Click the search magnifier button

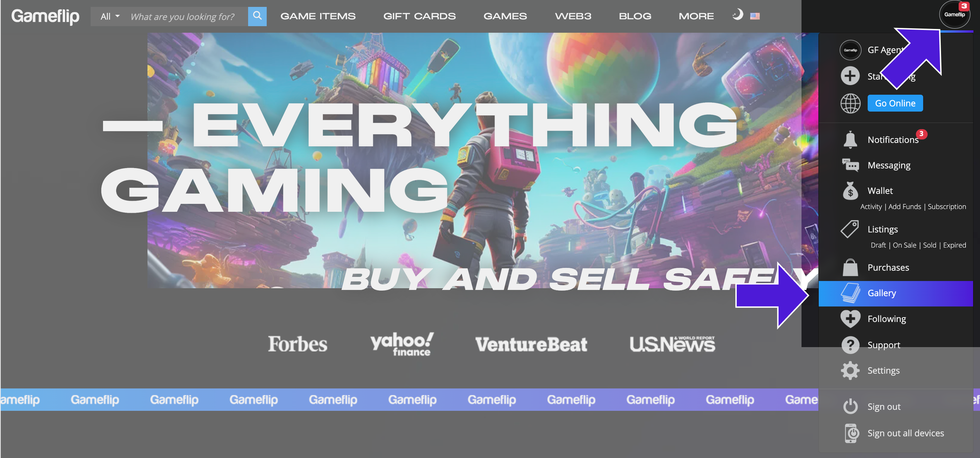(257, 16)
